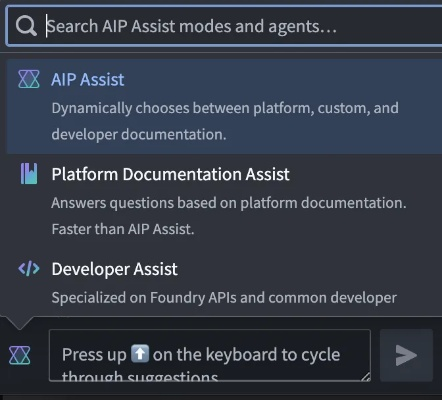Click the AIP Assist hourglass icon in list
Image resolution: width=442 pixels, height=400 pixels.
coord(29,79)
